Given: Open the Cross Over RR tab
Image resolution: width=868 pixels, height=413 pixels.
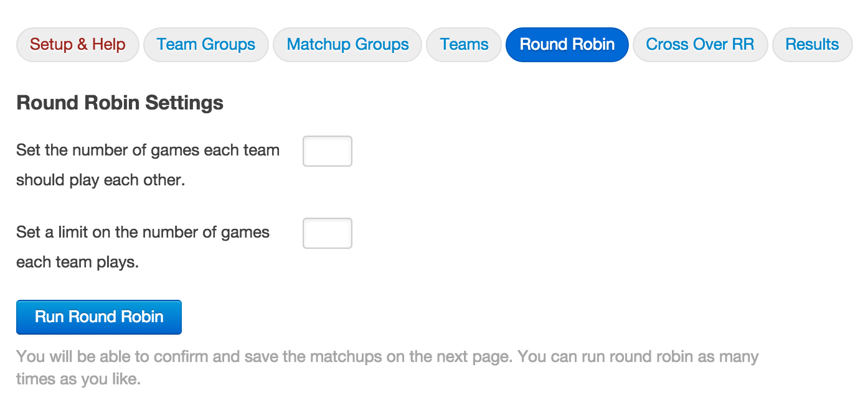Looking at the screenshot, I should click(700, 45).
